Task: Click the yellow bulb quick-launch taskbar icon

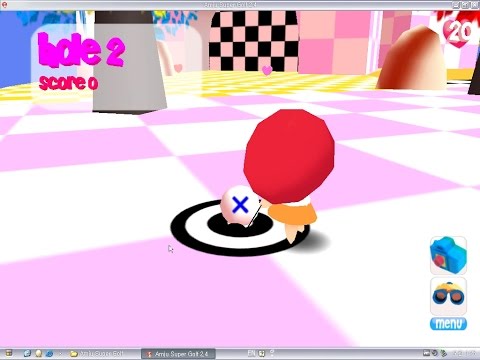Action: (x=38, y=353)
